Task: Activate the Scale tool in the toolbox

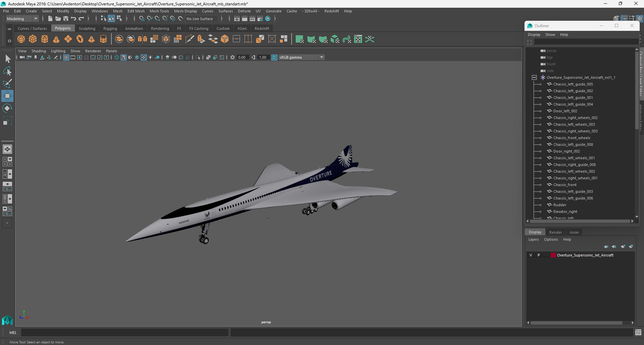Action: point(7,121)
